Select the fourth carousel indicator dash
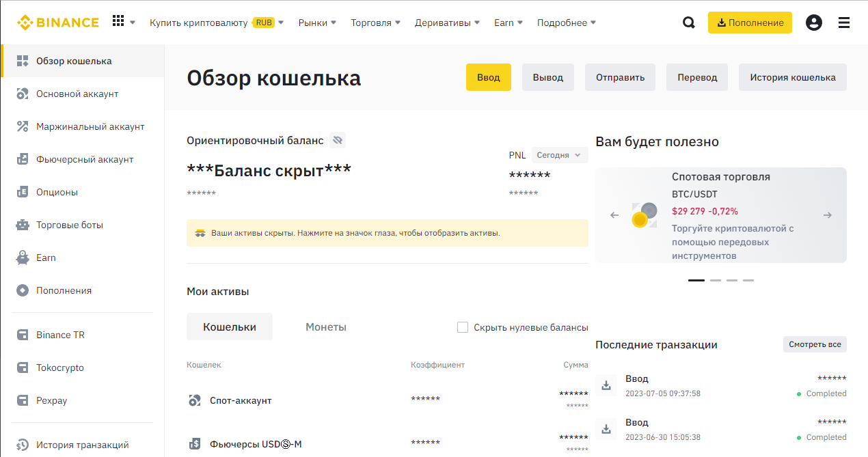This screenshot has height=457, width=868. coord(748,280)
